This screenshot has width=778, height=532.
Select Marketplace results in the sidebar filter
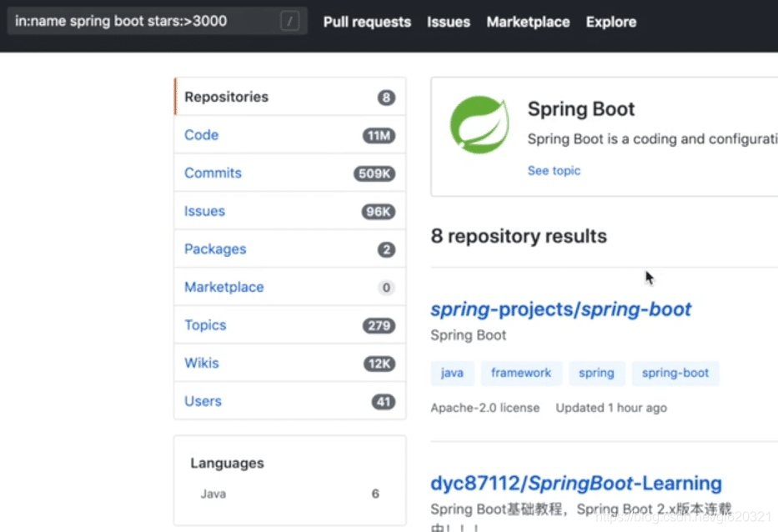pos(290,288)
